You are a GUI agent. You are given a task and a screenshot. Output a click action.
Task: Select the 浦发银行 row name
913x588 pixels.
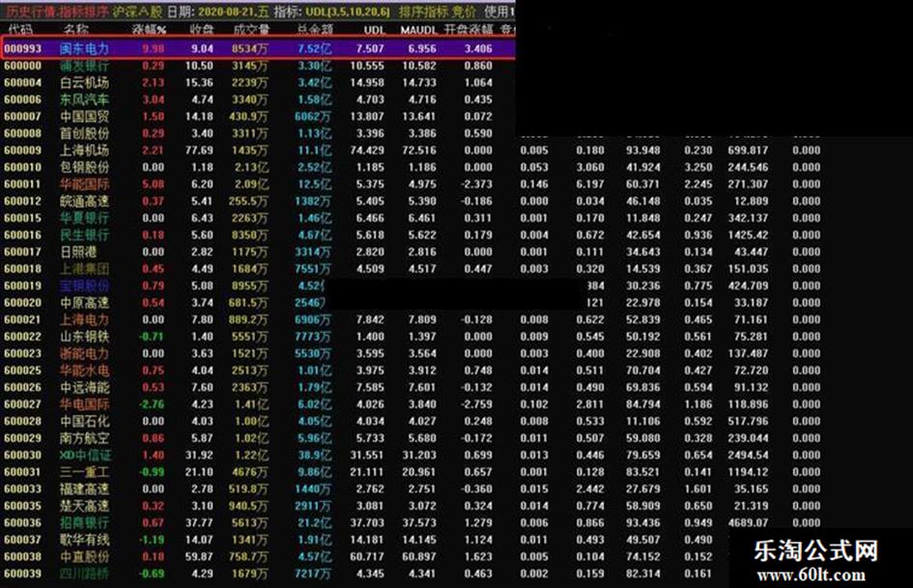[84, 66]
